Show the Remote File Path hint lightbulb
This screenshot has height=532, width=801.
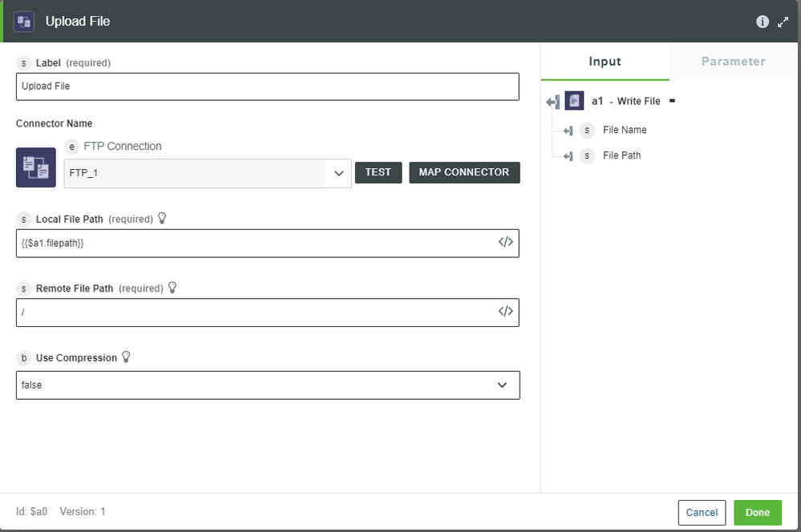tap(172, 288)
